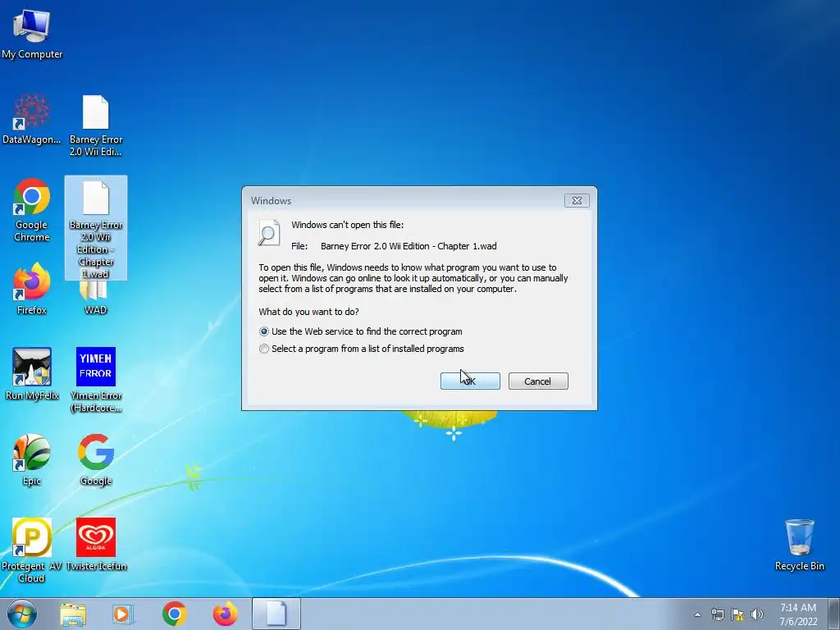This screenshot has width=840, height=630.
Task: Open the My Computer desktop icon
Action: click(x=32, y=33)
